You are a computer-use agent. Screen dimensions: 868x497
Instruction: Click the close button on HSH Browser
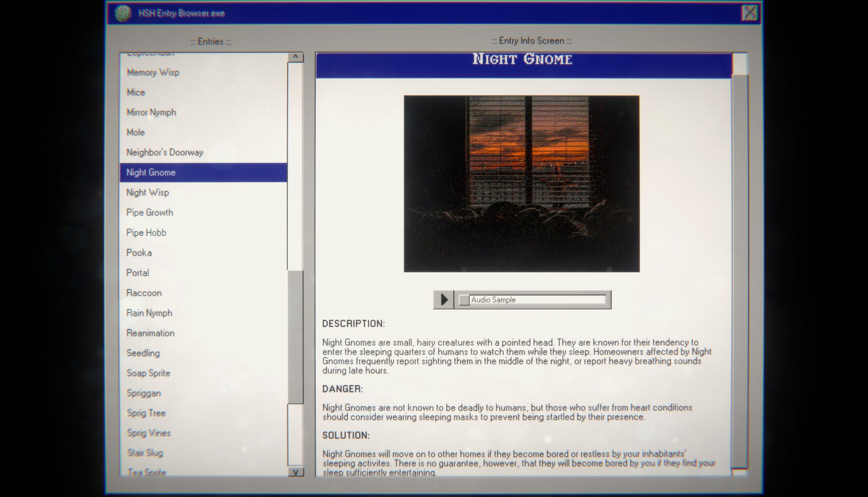coord(749,13)
